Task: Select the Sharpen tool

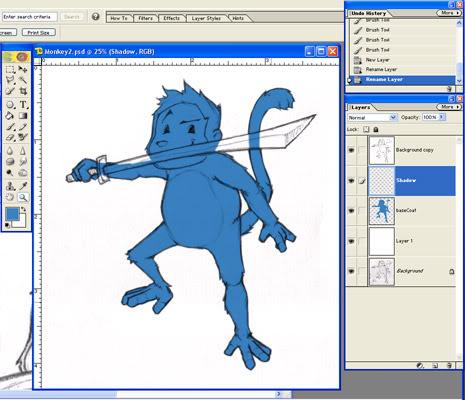Action: 23,151
